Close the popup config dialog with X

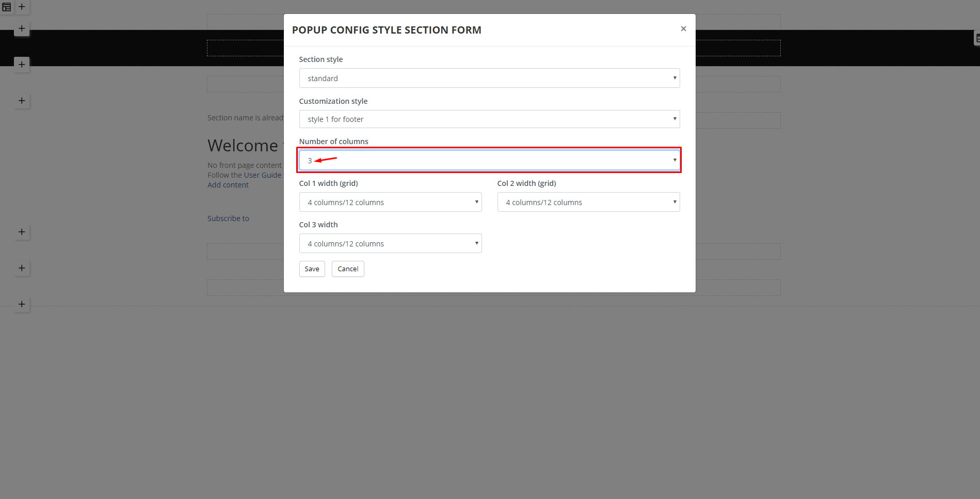coord(683,29)
